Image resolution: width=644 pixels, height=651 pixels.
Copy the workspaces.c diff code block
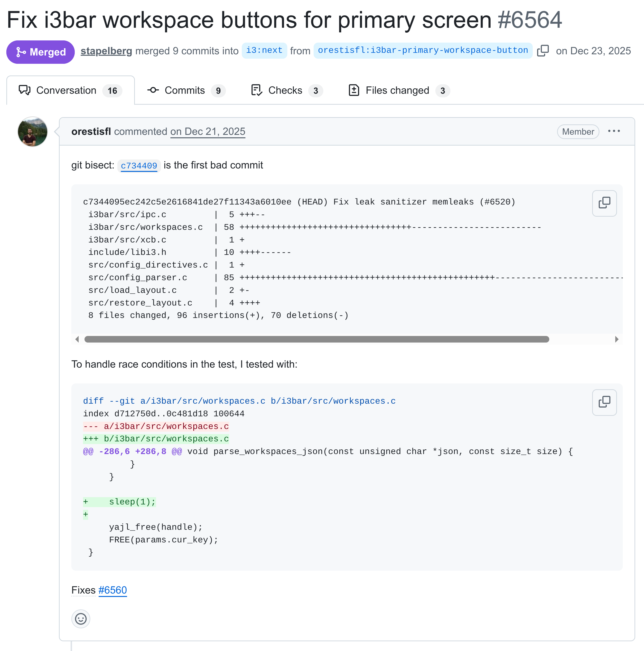pyautogui.click(x=604, y=402)
